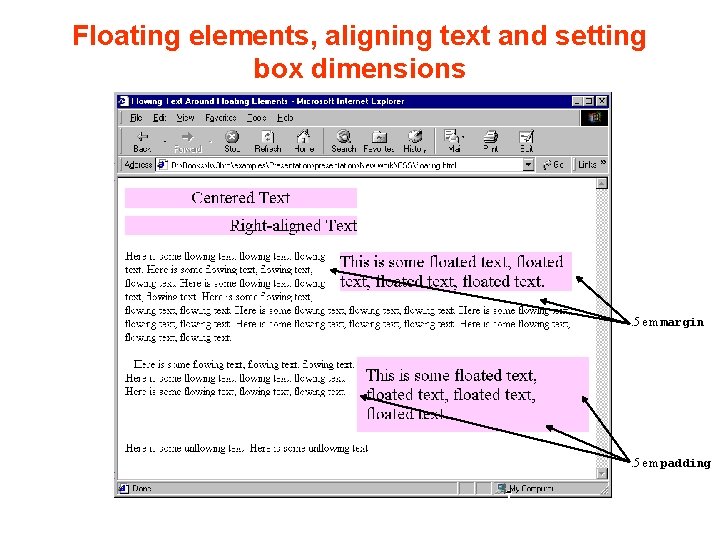Click the 'unflowing text' bottom line

(247, 448)
